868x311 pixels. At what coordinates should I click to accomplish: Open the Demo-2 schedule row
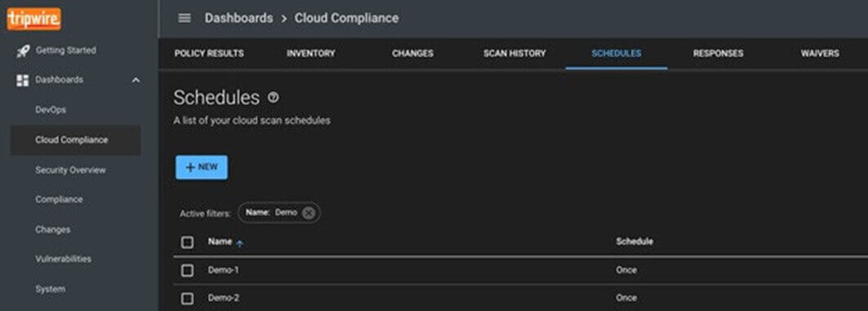(520, 298)
